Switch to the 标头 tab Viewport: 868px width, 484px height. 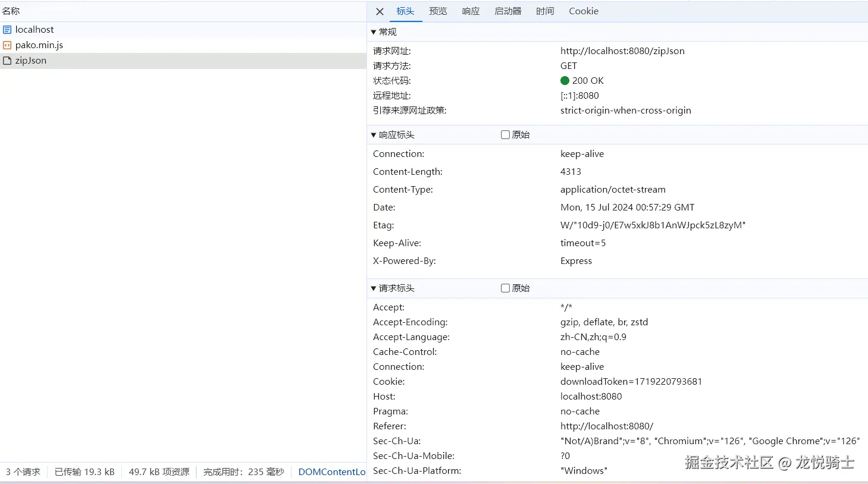coord(405,11)
